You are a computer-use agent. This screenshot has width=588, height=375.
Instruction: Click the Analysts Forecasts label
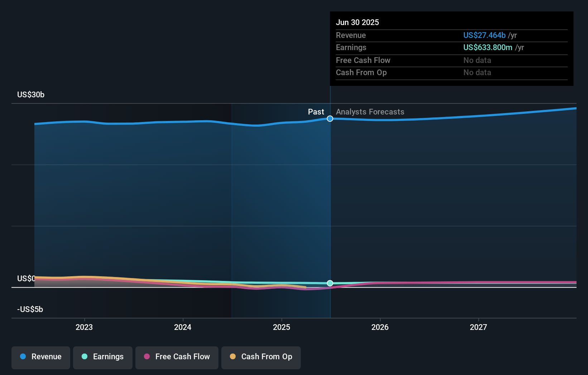(x=370, y=112)
